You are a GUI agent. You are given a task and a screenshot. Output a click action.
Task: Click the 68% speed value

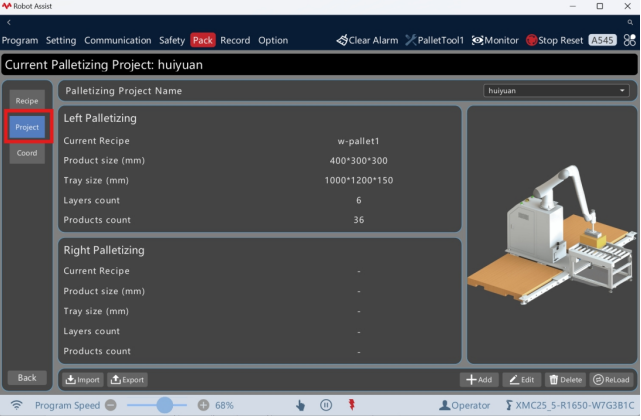coord(224,405)
